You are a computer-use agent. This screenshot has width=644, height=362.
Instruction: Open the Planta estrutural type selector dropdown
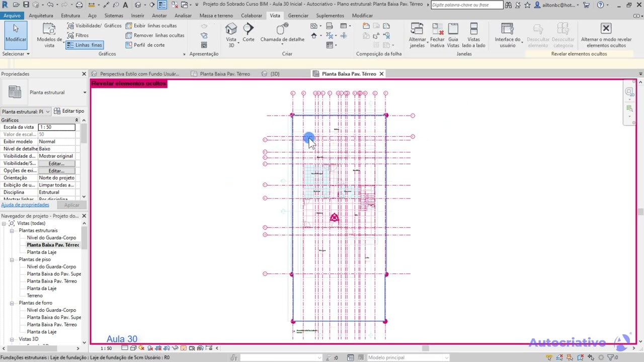(x=85, y=93)
